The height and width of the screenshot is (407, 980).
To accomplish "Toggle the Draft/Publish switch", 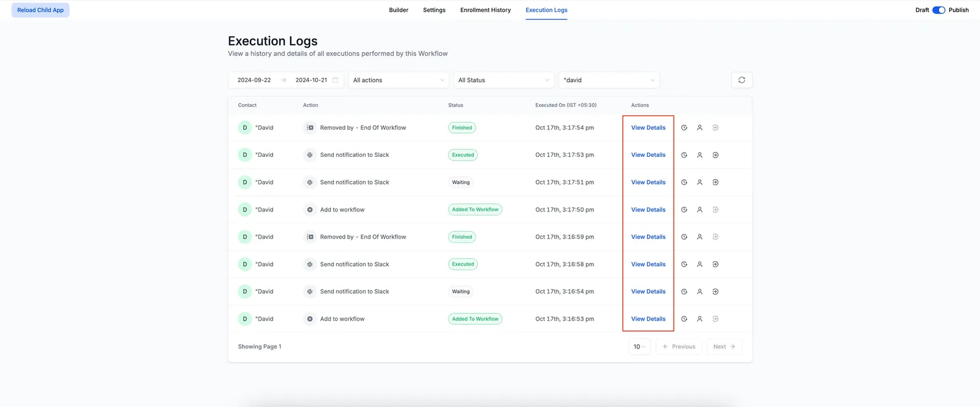I will [x=939, y=10].
